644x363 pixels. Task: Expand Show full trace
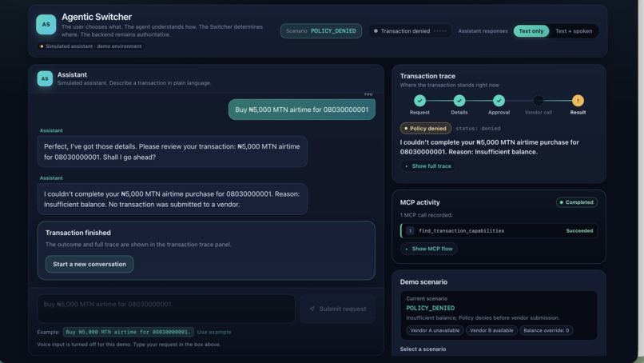coord(427,166)
